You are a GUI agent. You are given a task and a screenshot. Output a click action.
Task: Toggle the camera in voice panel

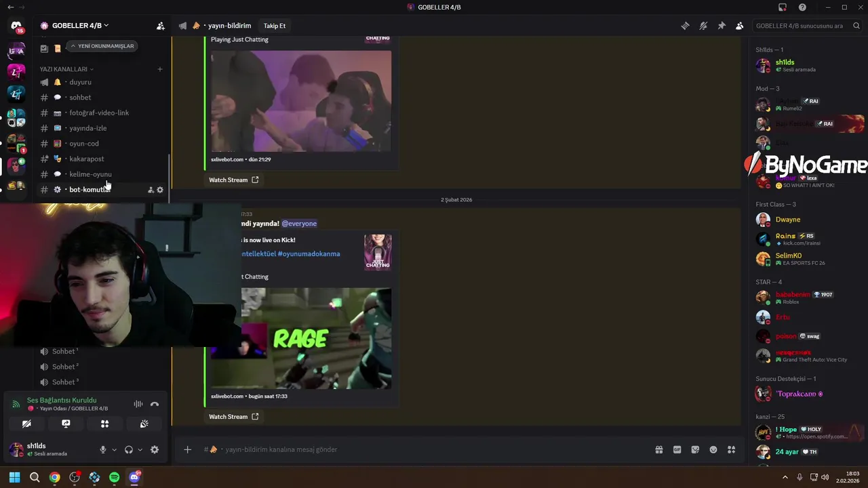[26, 424]
